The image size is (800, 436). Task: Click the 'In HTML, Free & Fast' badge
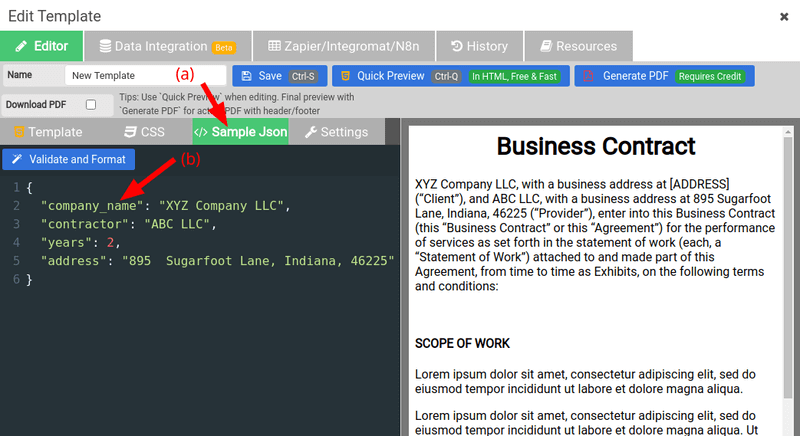click(x=514, y=76)
